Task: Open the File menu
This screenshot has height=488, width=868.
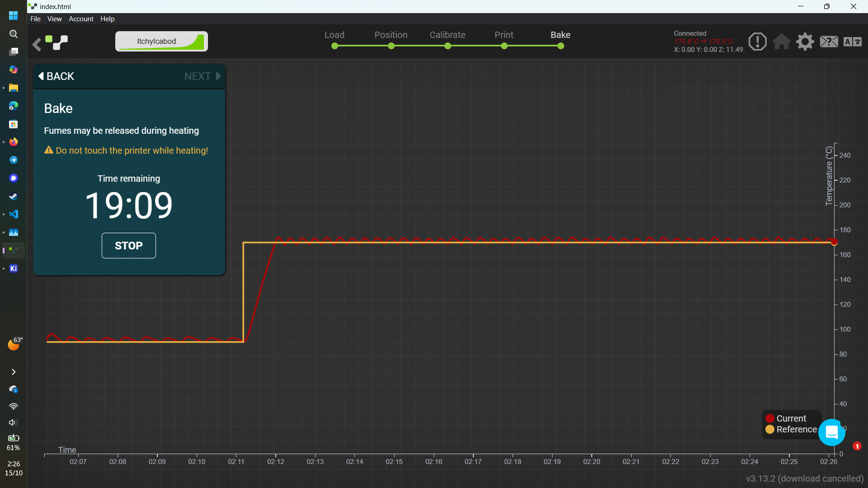Action: [x=35, y=19]
